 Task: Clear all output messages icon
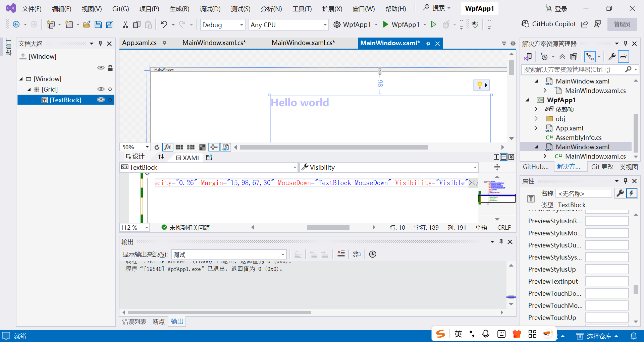point(341,254)
